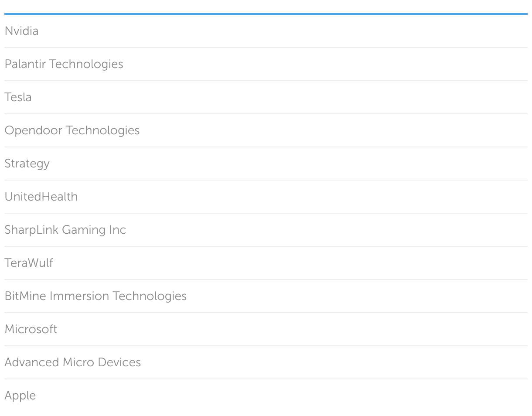This screenshot has height=416, width=532.
Task: Click the Strategy company name
Action: click(x=27, y=164)
